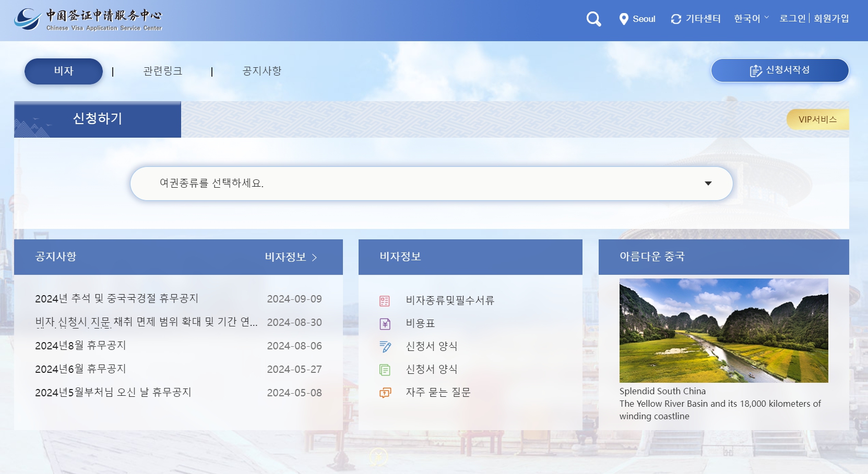Image resolution: width=868 pixels, height=474 pixels.
Task: Click the pen-style 신청서 양식 icon
Action: point(385,346)
